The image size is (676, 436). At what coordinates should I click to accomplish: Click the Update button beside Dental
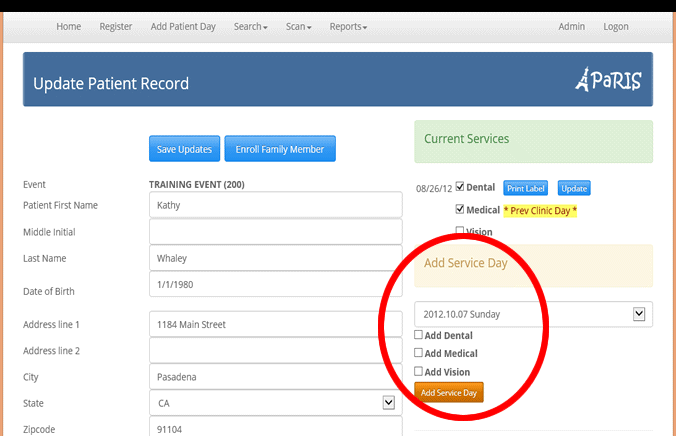click(574, 188)
